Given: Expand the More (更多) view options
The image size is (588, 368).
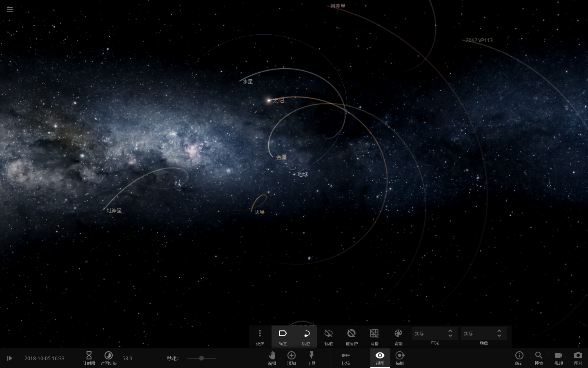Looking at the screenshot, I should [x=260, y=337].
